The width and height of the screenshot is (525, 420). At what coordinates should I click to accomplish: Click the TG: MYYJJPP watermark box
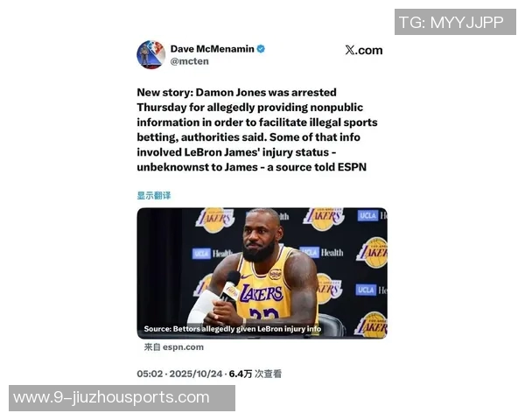point(455,22)
